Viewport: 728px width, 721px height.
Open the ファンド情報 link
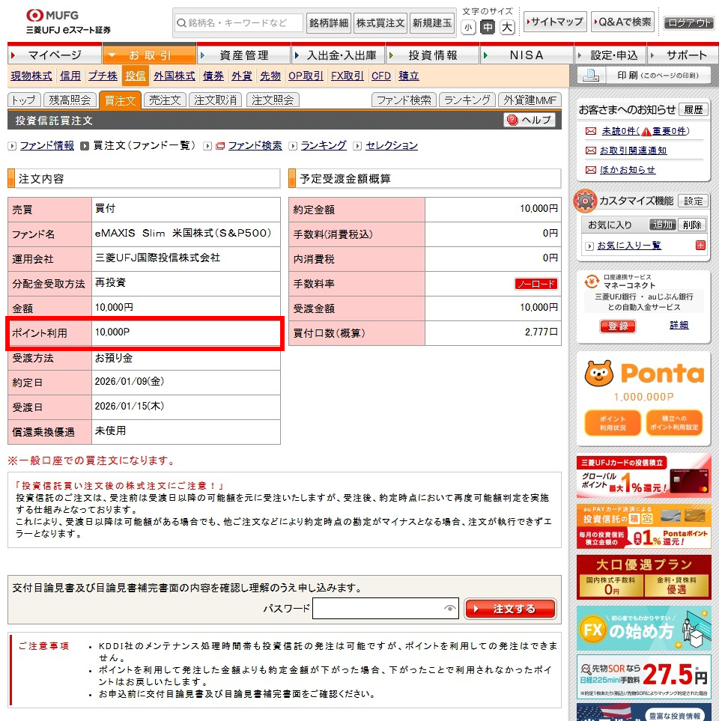coord(46,146)
